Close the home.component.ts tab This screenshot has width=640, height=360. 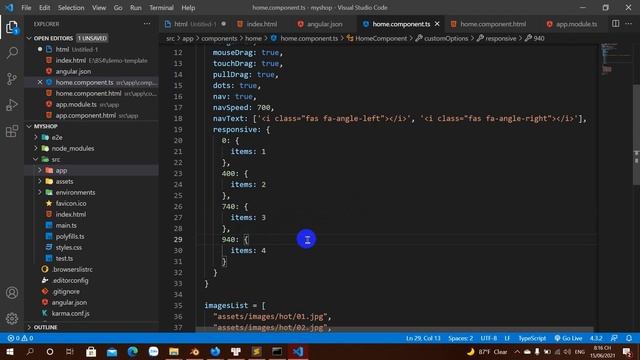437,24
